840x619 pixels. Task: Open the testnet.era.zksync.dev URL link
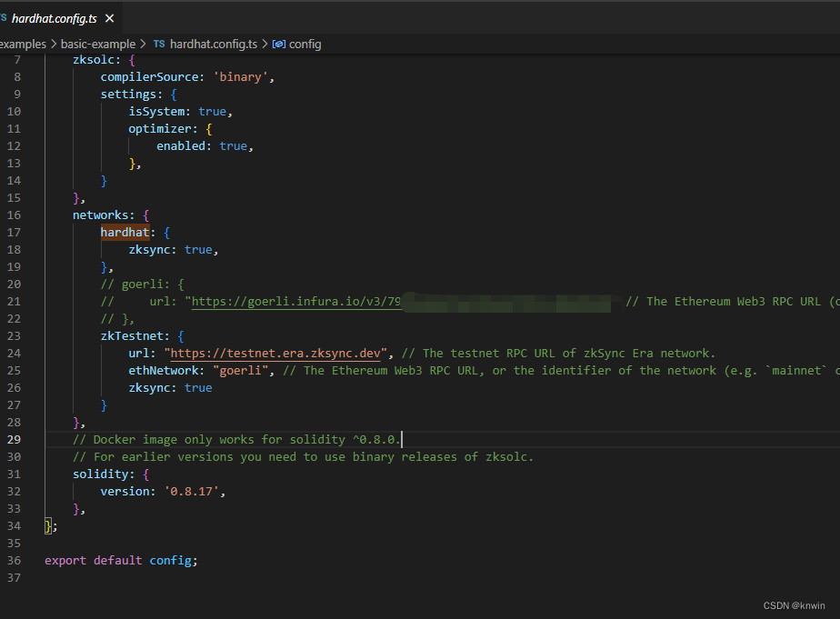coord(275,354)
